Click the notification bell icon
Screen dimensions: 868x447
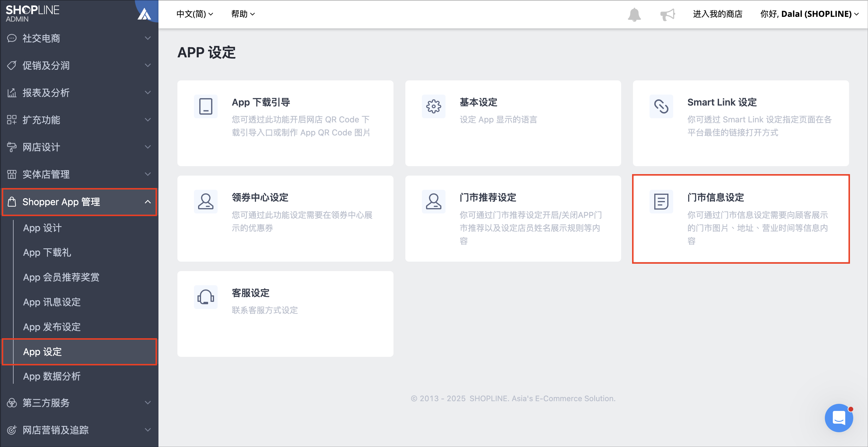(x=634, y=14)
